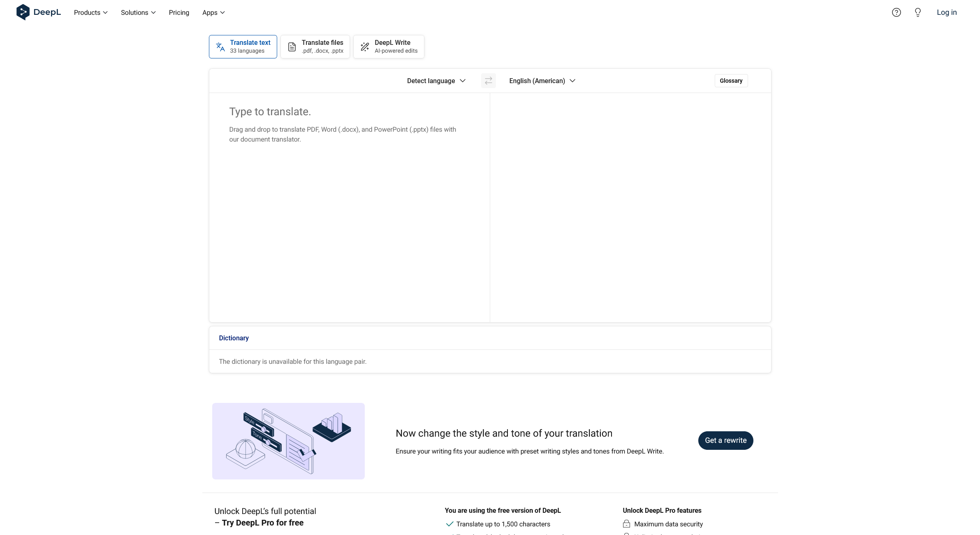Switch to the Translate text tab
This screenshot has height=535, width=980.
pyautogui.click(x=243, y=47)
